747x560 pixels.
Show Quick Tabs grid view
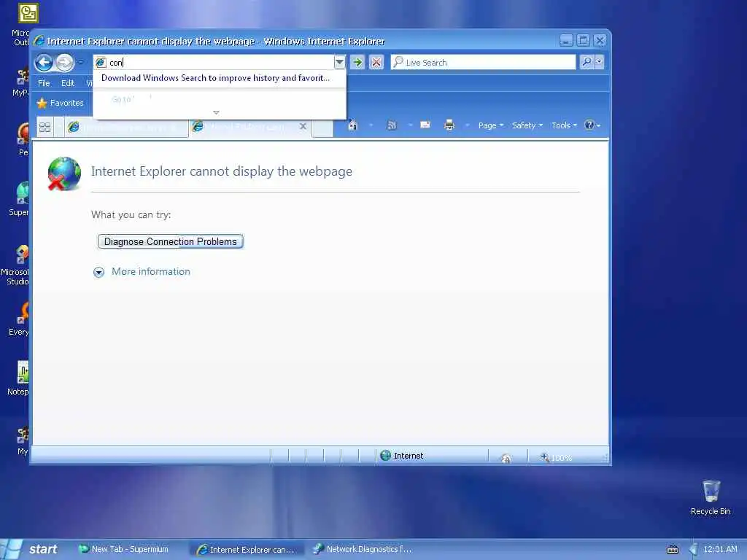[44, 127]
